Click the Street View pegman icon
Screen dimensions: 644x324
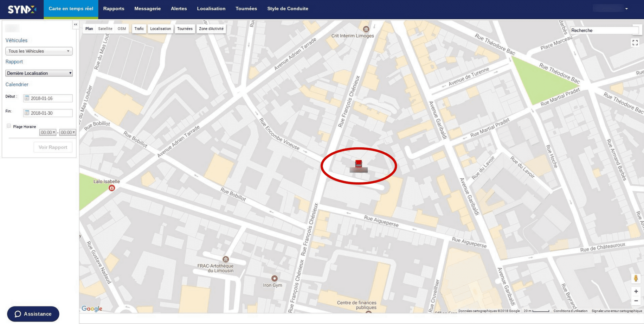(x=636, y=278)
